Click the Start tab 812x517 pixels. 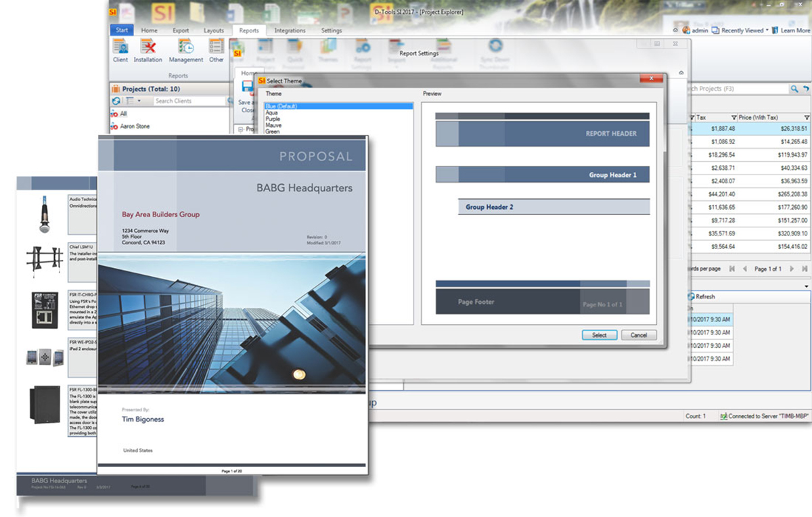point(122,30)
